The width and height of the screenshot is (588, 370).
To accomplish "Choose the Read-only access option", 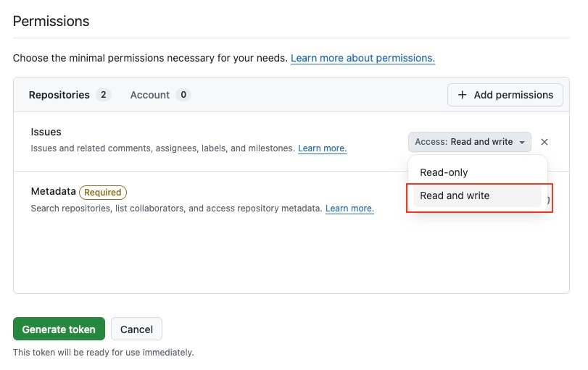I will coord(444,172).
